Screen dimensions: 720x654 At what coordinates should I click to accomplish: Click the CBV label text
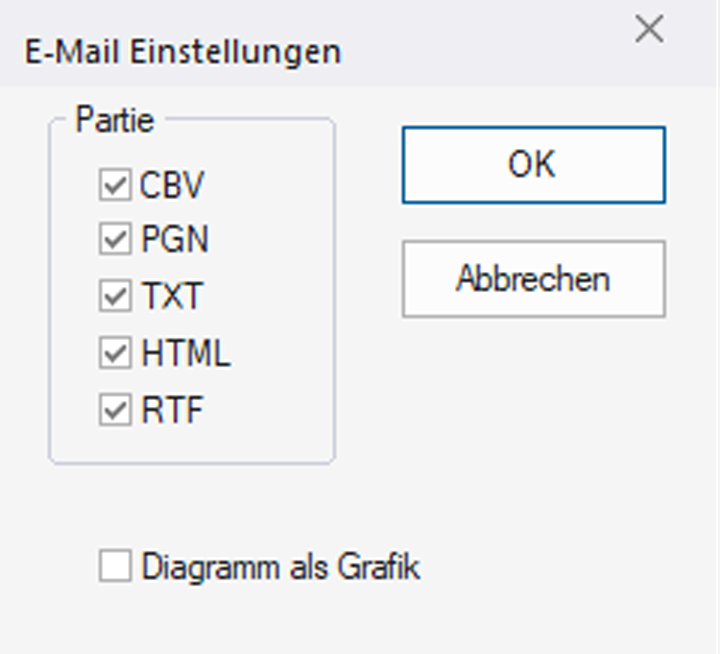tap(172, 185)
